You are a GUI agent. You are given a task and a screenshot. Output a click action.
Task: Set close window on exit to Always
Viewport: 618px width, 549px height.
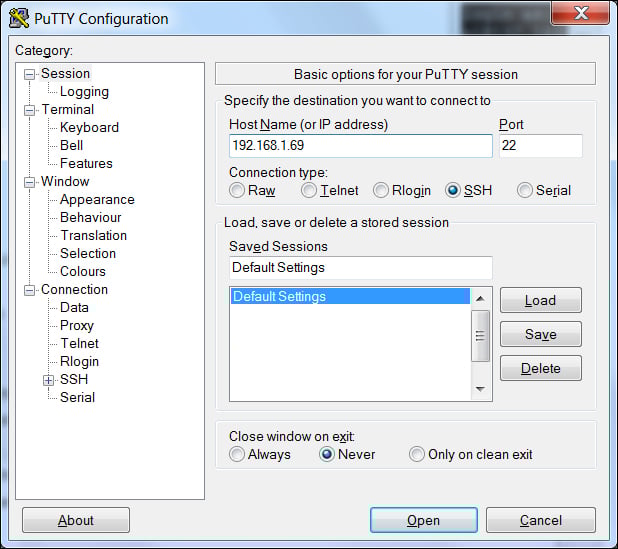click(x=237, y=454)
